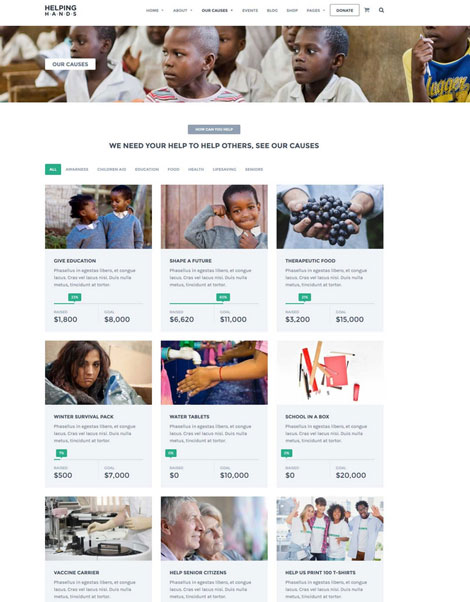Open the Shop menu item
Image resolution: width=470 pixels, height=602 pixels.
pyautogui.click(x=292, y=10)
